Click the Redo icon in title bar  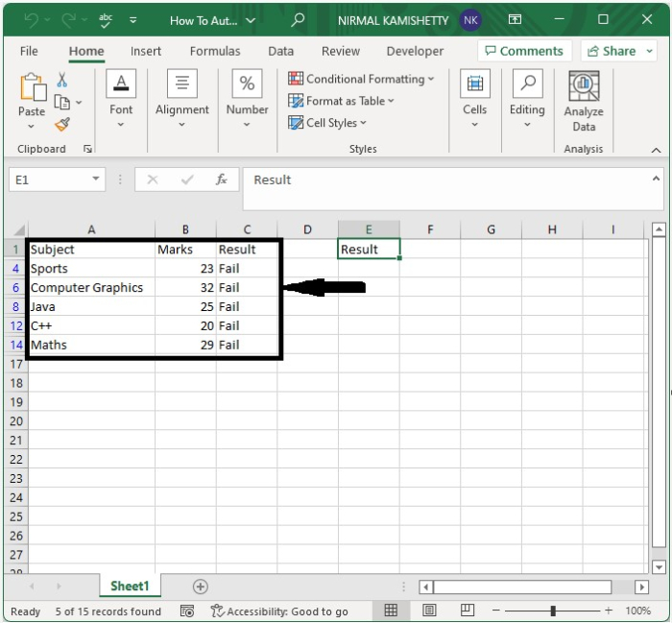[68, 20]
